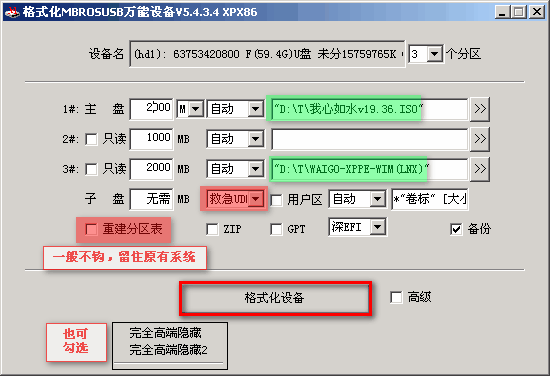
Task: Uncheck the 备份 backup checkbox
Action: tap(456, 229)
